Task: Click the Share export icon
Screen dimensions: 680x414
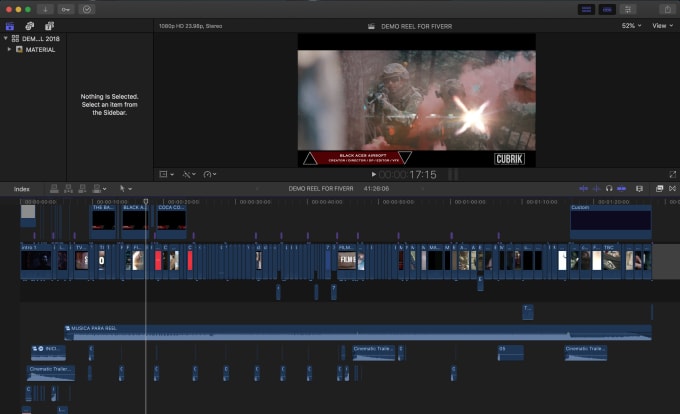Action: tap(667, 9)
